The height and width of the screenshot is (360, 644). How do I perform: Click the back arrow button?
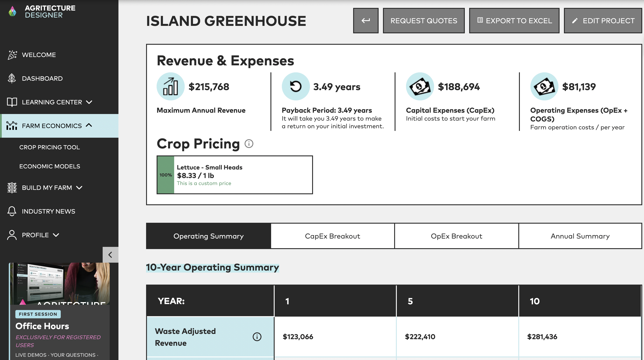366,20
